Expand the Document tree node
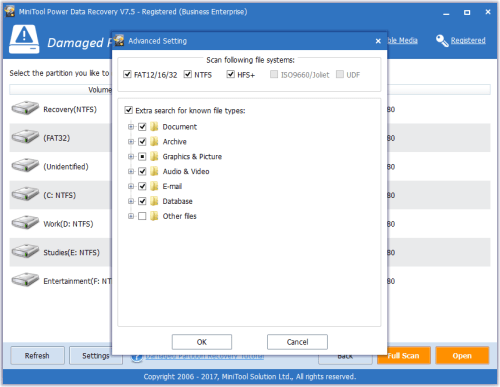This screenshot has height=387, width=500. [x=131, y=127]
